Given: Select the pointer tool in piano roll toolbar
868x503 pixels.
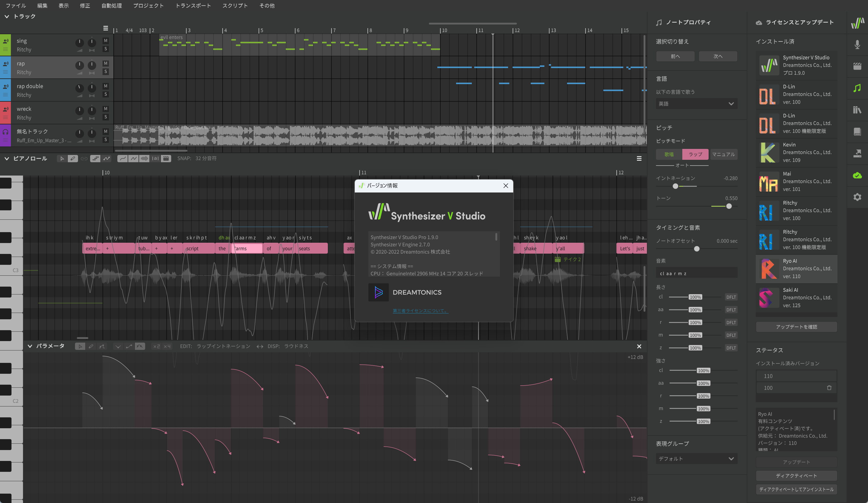Looking at the screenshot, I should pyautogui.click(x=62, y=159).
